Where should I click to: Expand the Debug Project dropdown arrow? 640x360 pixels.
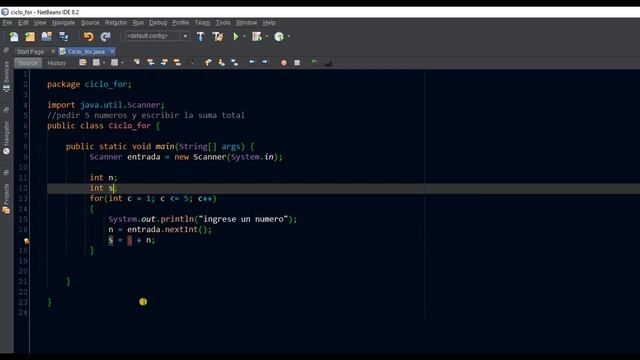[267, 37]
